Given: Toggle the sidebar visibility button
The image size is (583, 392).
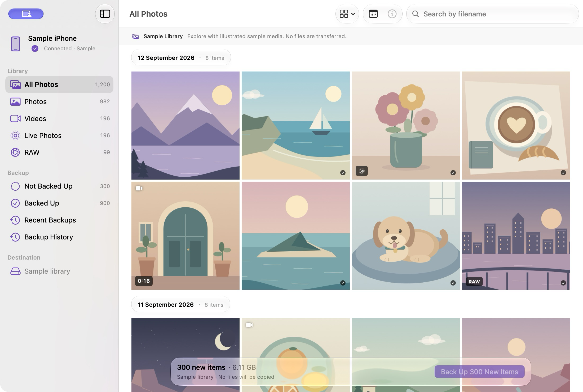Looking at the screenshot, I should click(105, 14).
